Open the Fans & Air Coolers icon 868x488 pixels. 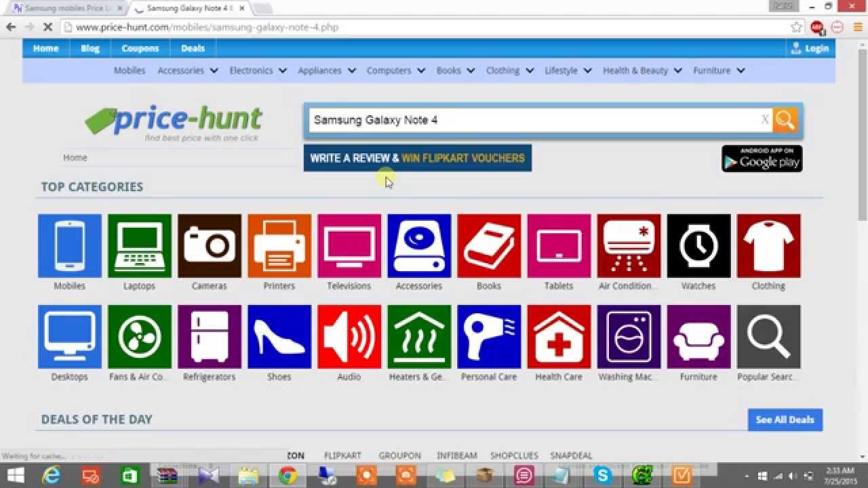[x=140, y=337]
